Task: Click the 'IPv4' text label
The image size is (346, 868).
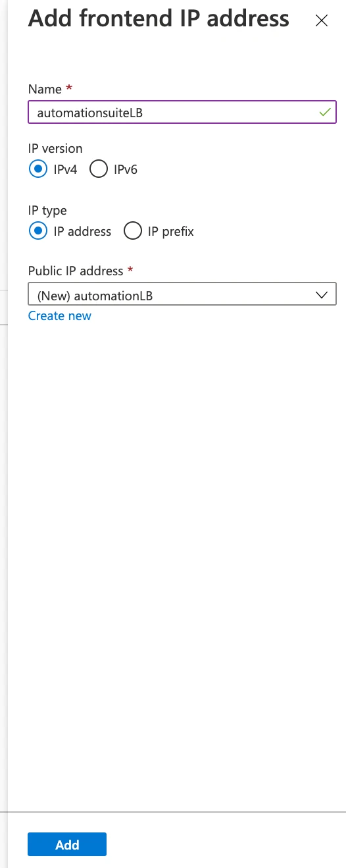Action: (x=65, y=170)
